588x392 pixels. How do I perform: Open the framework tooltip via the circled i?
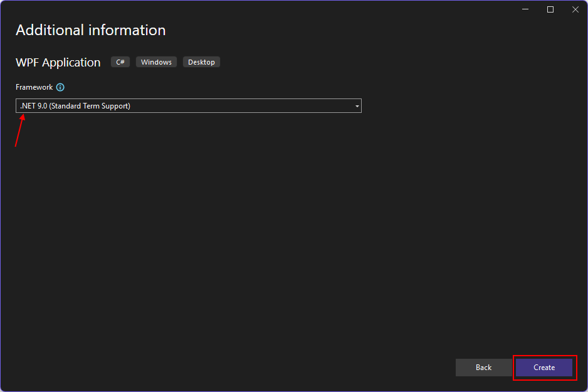(60, 87)
